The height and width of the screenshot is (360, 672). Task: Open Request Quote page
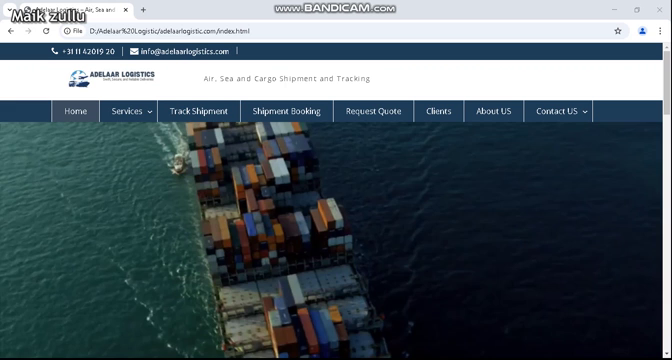point(373,111)
